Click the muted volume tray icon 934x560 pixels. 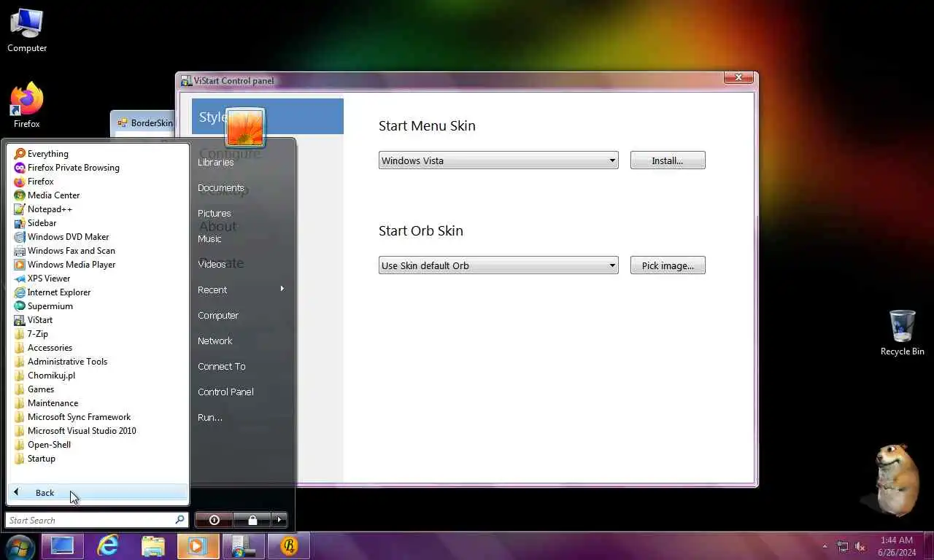point(860,546)
